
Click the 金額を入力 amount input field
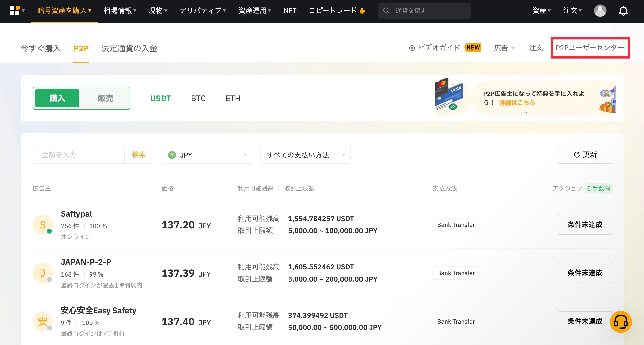point(78,155)
